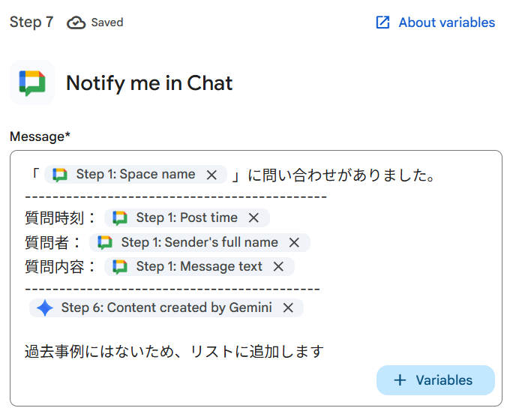519x420 pixels.
Task: Remove the Sender's full name chip
Action: (x=294, y=243)
